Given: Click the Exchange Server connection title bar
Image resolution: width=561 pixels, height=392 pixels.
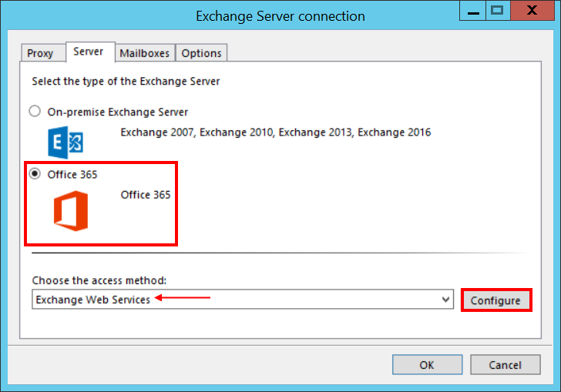Looking at the screenshot, I should (x=231, y=15).
